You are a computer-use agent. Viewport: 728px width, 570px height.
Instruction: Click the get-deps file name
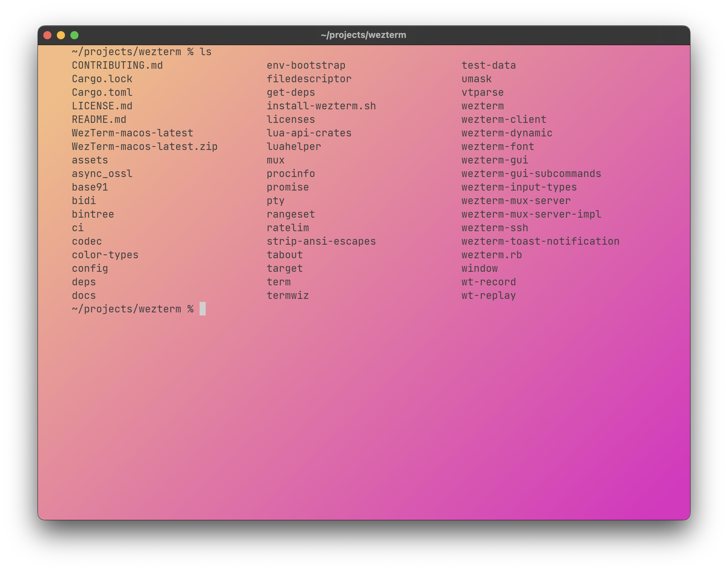291,92
